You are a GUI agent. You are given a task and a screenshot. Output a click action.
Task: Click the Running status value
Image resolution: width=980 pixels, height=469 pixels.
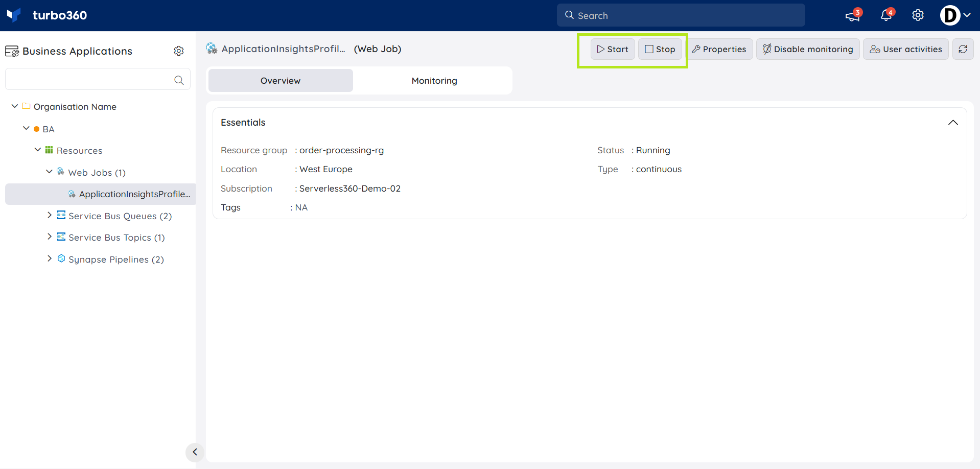click(x=653, y=150)
